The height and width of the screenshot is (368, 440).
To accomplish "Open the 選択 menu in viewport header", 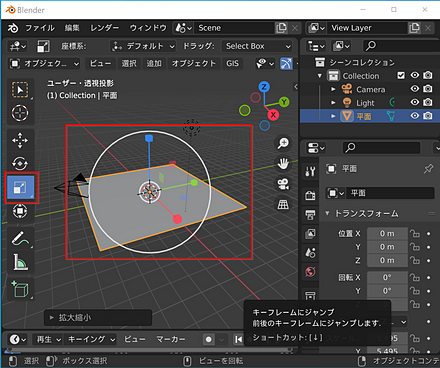I will click(129, 63).
